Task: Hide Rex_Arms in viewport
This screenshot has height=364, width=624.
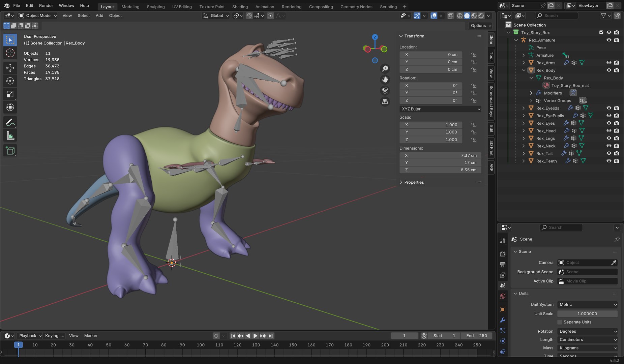Action: [x=609, y=63]
